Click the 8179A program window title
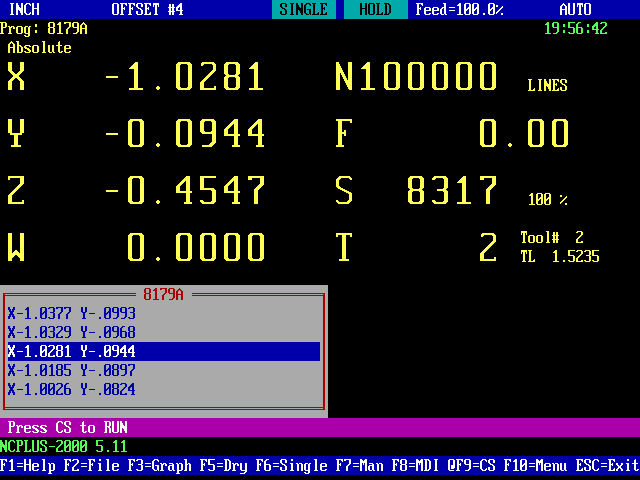 coord(163,295)
